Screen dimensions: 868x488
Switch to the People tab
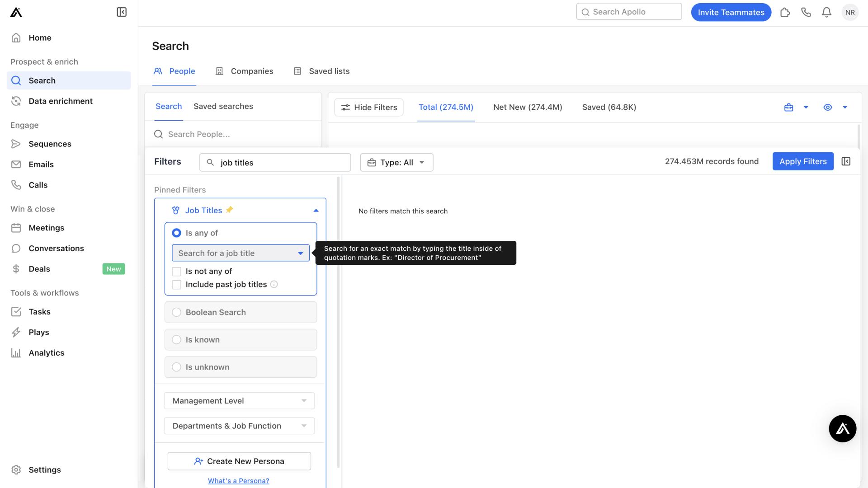(x=175, y=71)
